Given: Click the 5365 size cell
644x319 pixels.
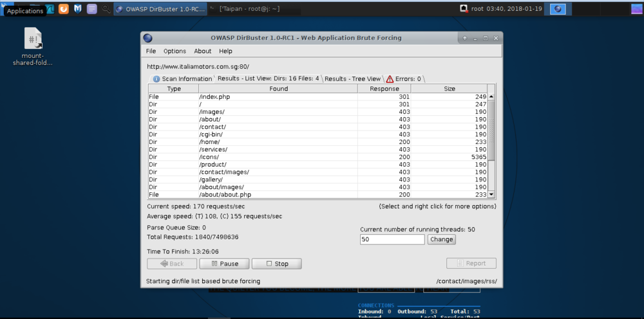Looking at the screenshot, I should click(450, 157).
